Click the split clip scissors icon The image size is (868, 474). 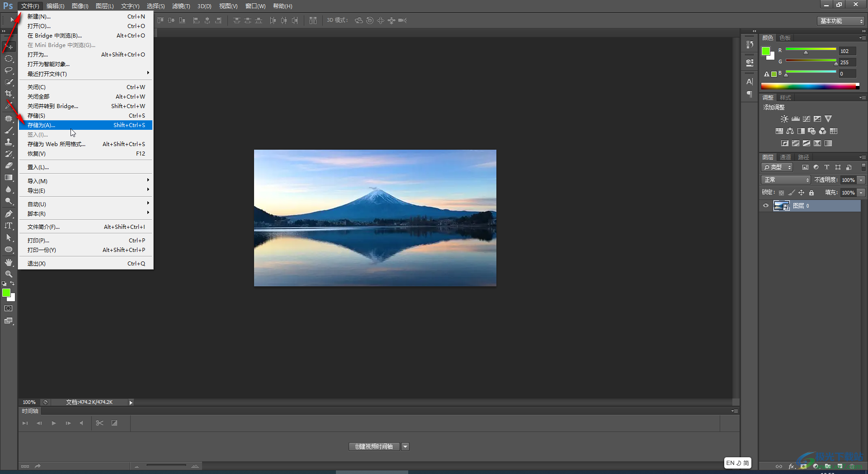[x=100, y=423]
